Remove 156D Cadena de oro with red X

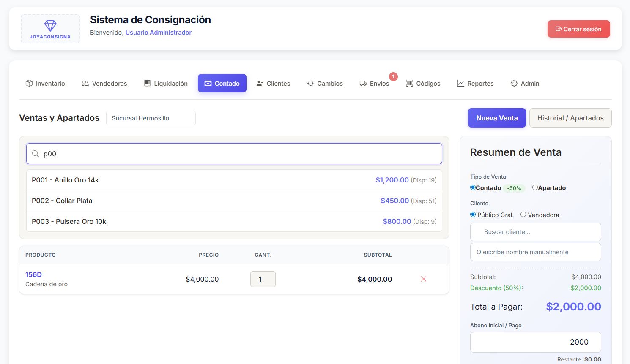click(x=424, y=279)
